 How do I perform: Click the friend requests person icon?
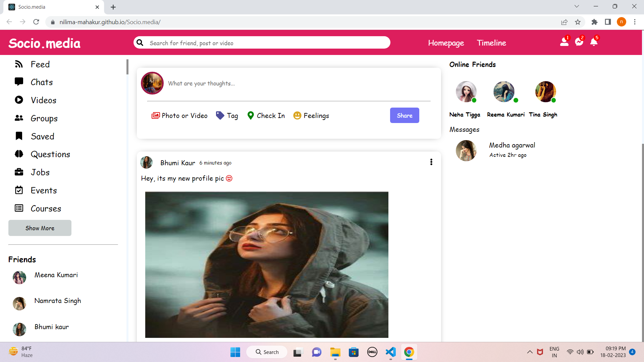(564, 42)
